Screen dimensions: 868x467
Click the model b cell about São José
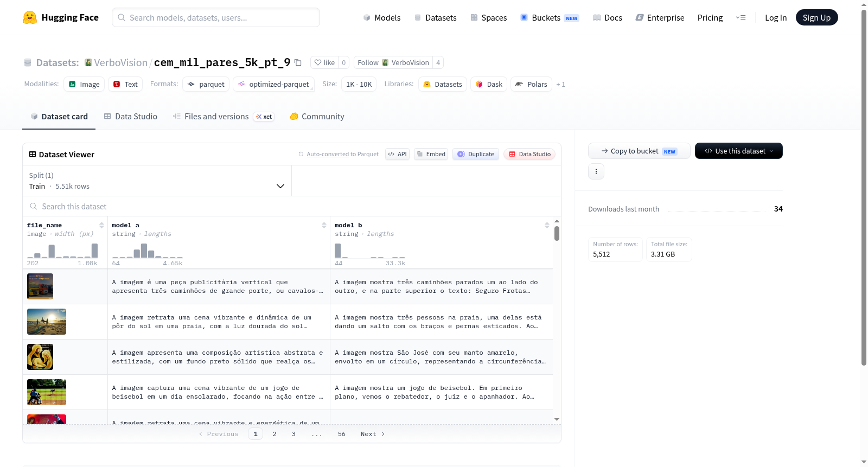point(441,357)
